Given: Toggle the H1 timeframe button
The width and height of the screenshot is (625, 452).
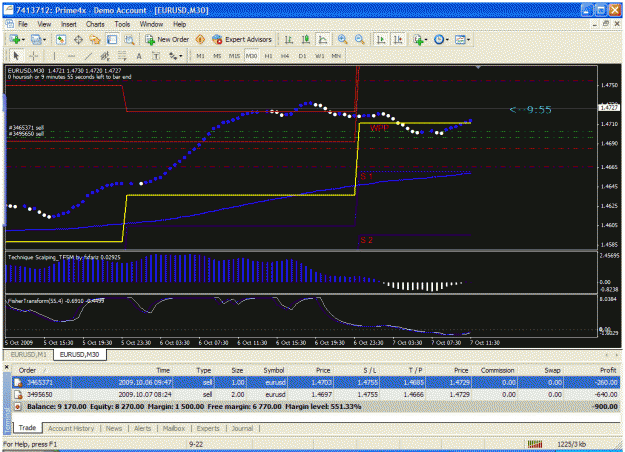Looking at the screenshot, I should (x=268, y=56).
